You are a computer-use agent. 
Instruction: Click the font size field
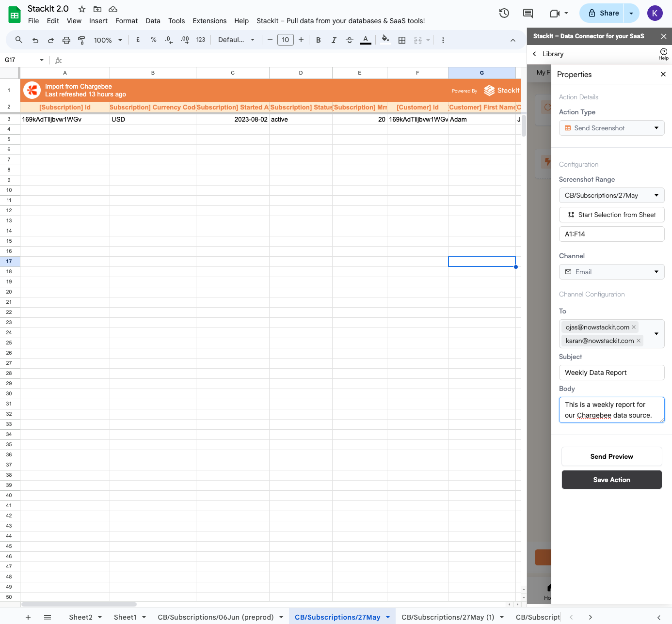coord(286,40)
